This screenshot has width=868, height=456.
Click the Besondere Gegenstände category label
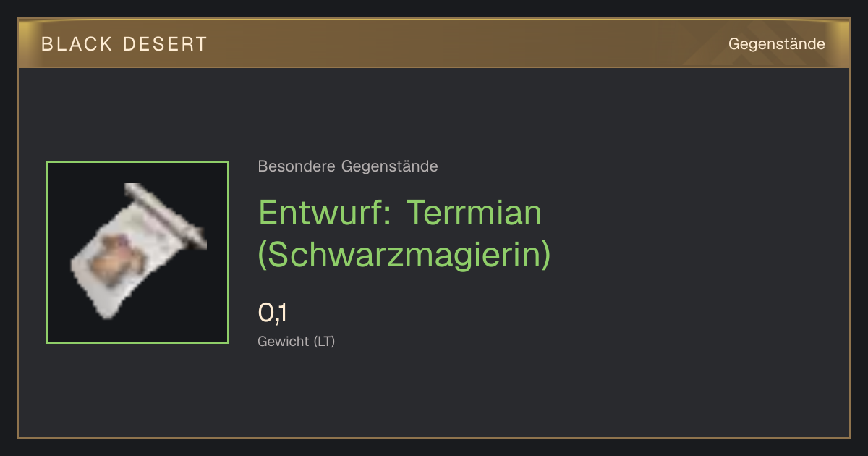click(348, 166)
